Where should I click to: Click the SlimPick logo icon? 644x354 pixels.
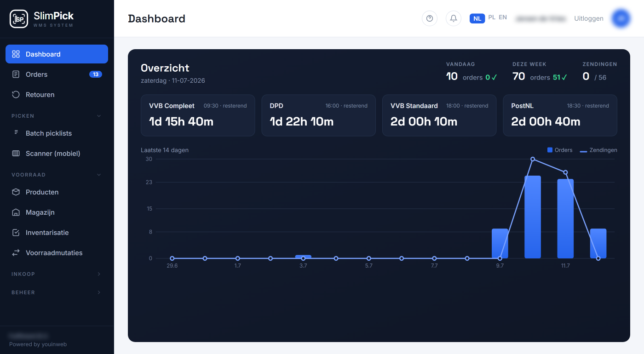pyautogui.click(x=19, y=19)
